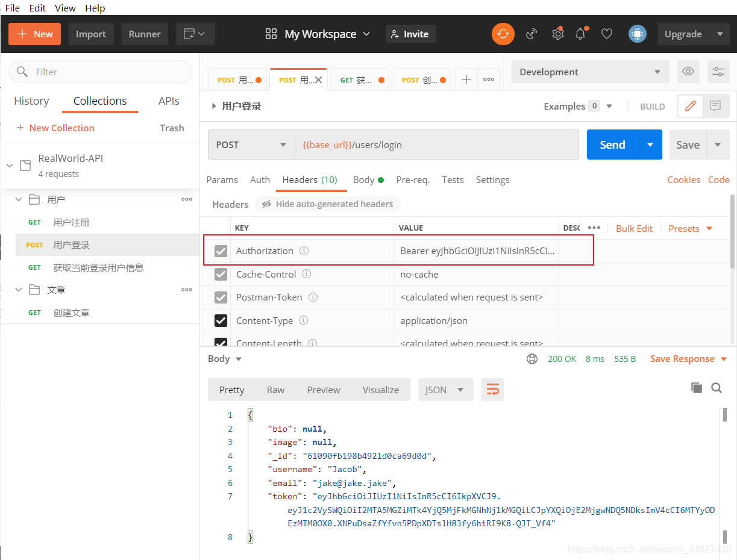The height and width of the screenshot is (560, 737).
Task: Open the user avatar icon
Action: pyautogui.click(x=638, y=34)
